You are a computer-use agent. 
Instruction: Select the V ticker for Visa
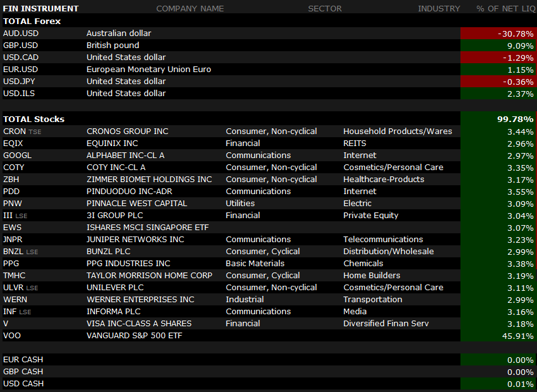pos(6,323)
